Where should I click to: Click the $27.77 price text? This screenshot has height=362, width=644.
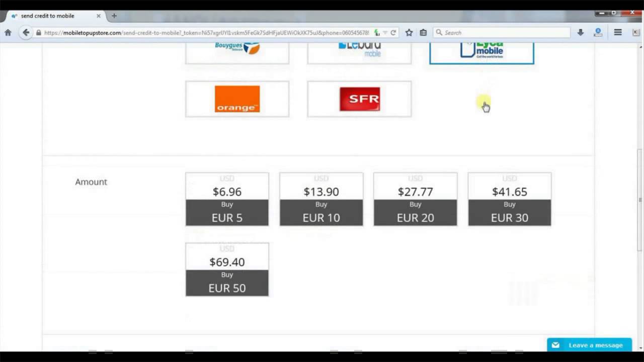tap(415, 192)
